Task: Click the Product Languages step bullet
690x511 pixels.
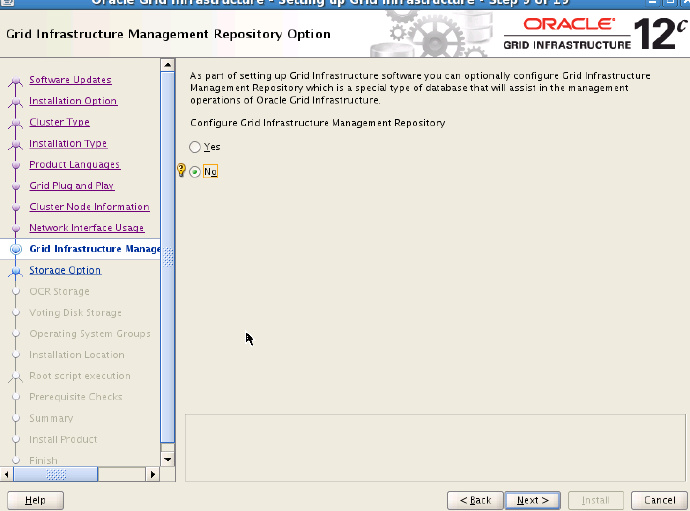Action: click(16, 165)
